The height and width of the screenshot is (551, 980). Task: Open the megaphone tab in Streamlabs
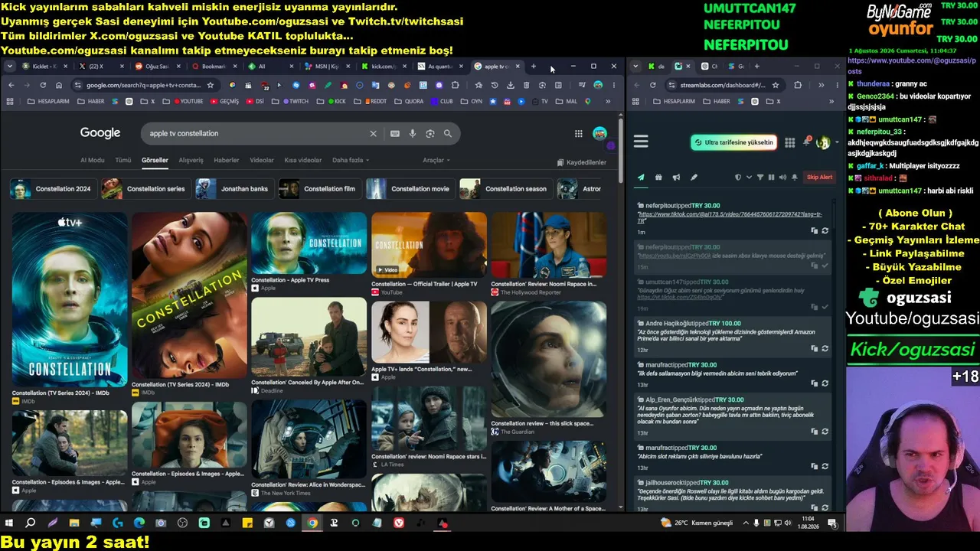pyautogui.click(x=676, y=178)
